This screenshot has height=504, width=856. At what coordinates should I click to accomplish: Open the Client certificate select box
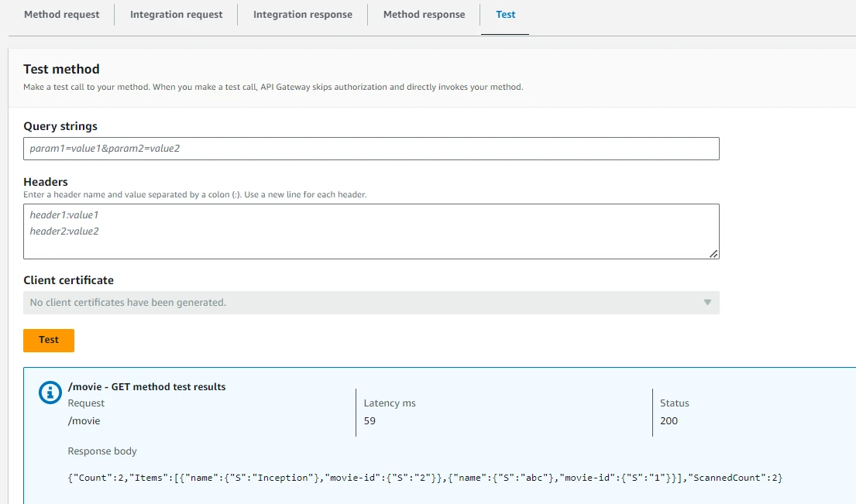tap(370, 303)
